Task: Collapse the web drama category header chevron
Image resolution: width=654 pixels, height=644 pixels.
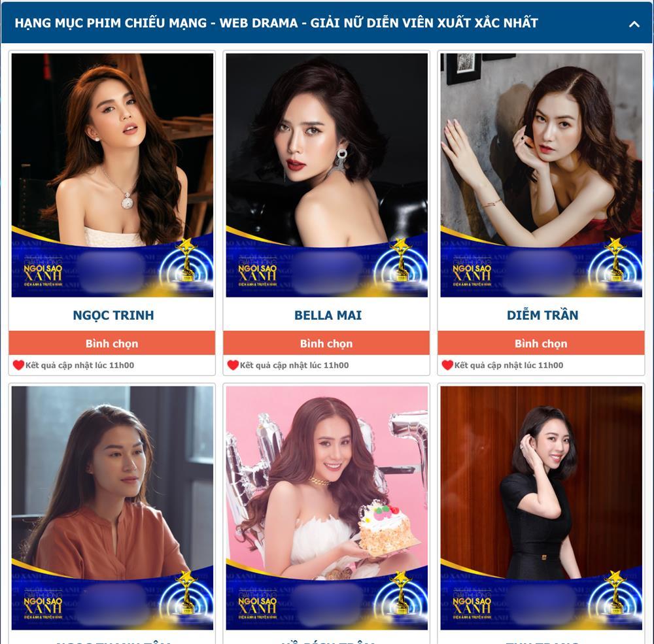Action: pos(634,24)
